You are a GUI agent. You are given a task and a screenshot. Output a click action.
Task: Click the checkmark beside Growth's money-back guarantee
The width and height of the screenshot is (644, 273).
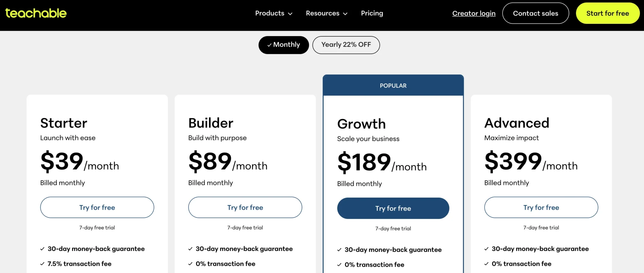pyautogui.click(x=339, y=249)
